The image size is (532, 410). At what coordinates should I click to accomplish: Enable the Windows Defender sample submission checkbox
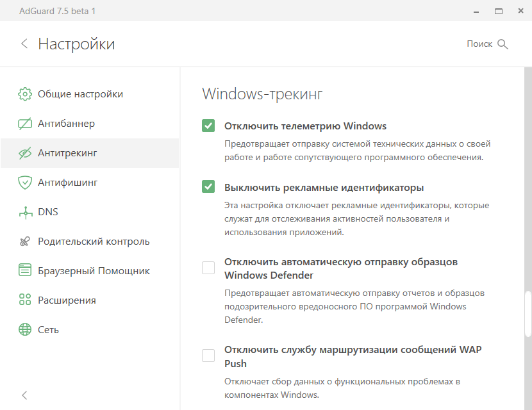pos(208,268)
